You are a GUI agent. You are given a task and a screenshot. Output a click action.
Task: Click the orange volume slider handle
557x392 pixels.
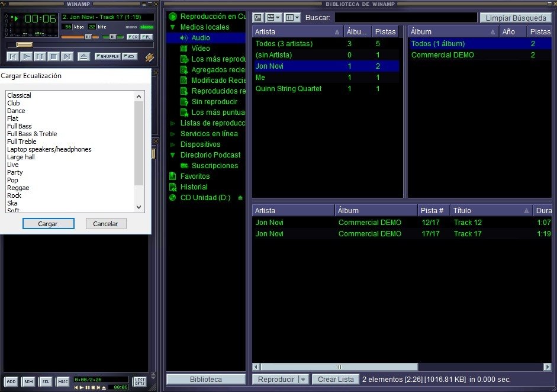(x=88, y=37)
